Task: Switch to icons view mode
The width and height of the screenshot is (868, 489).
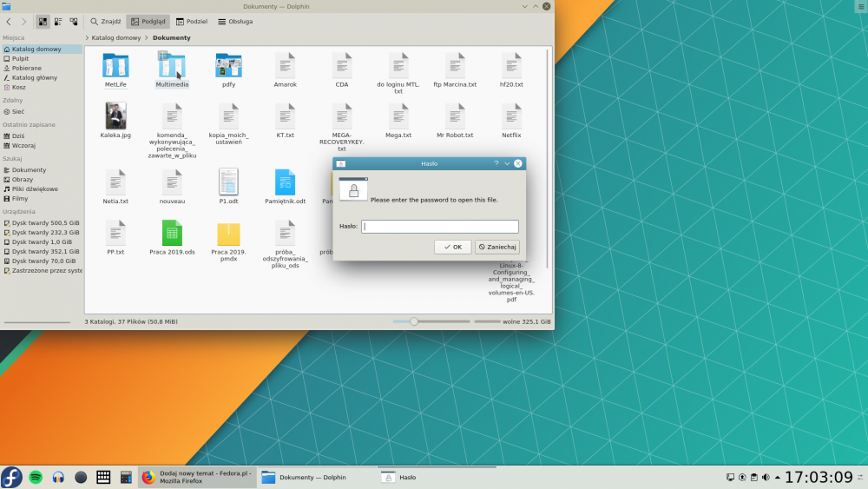Action: [43, 22]
